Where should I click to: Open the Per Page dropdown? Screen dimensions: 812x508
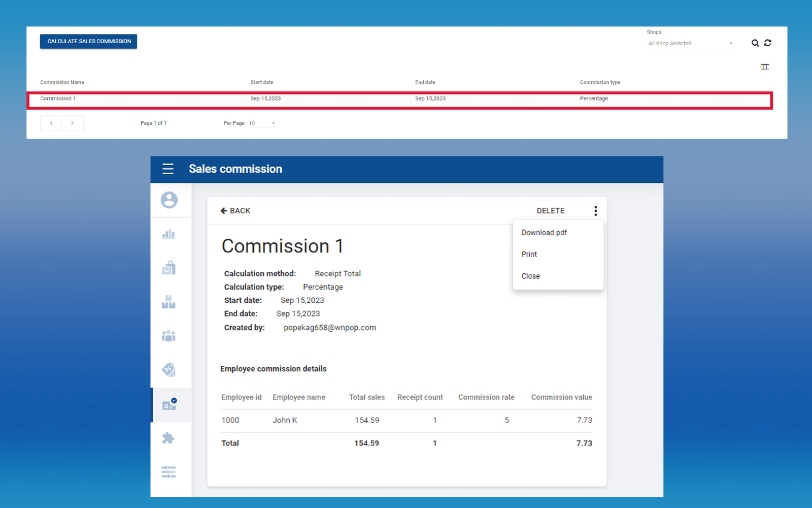click(262, 123)
